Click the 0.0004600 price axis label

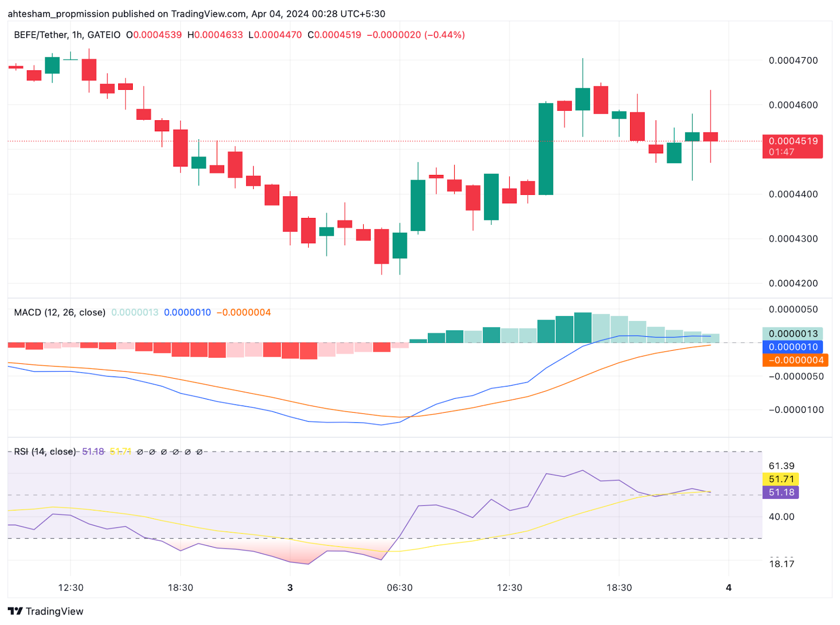(x=793, y=105)
